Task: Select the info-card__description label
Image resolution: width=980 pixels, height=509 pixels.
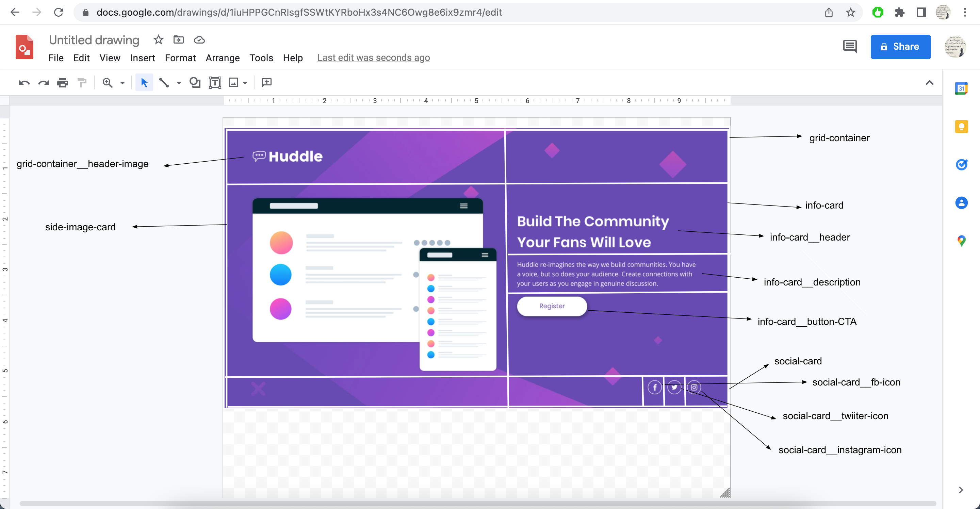Action: (x=812, y=282)
